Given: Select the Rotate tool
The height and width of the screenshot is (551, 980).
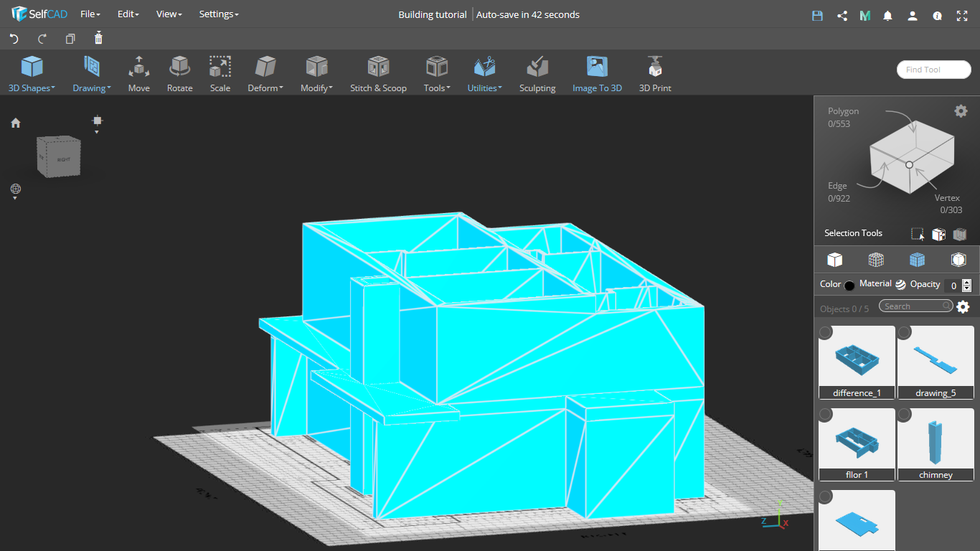Looking at the screenshot, I should [x=179, y=75].
